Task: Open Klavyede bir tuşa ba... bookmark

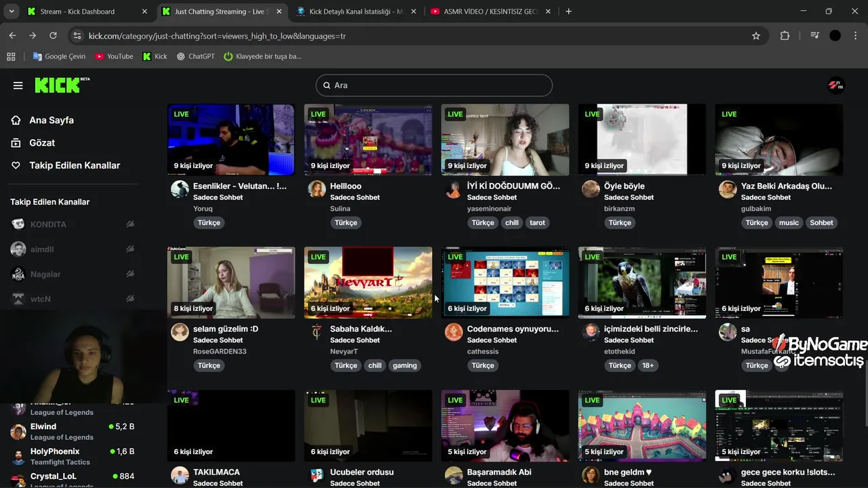Action: coord(262,56)
